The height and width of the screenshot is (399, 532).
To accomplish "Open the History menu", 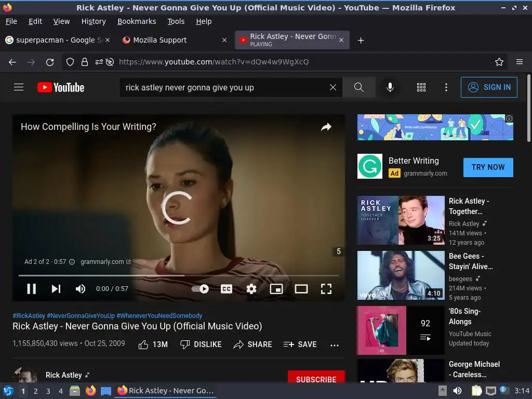I will coord(94,21).
